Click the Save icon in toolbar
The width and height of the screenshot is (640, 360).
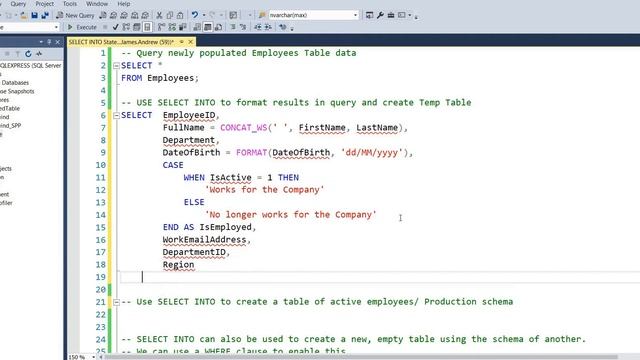tap(35, 16)
